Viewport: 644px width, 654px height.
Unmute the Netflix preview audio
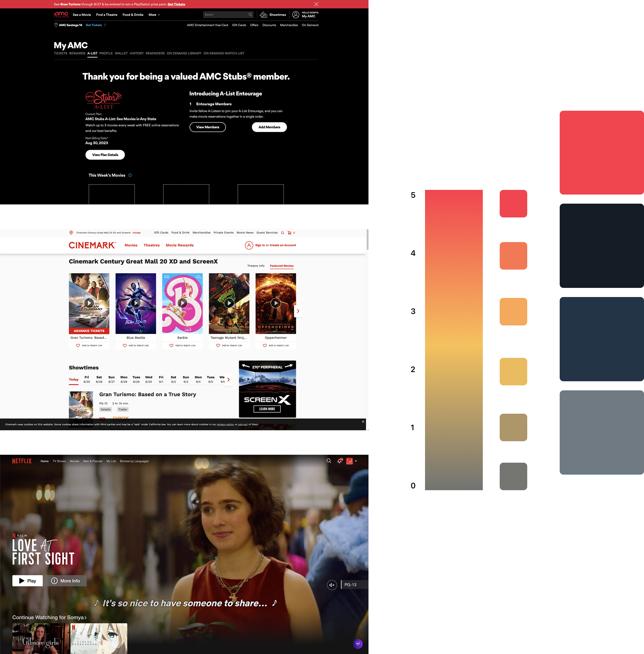point(332,585)
